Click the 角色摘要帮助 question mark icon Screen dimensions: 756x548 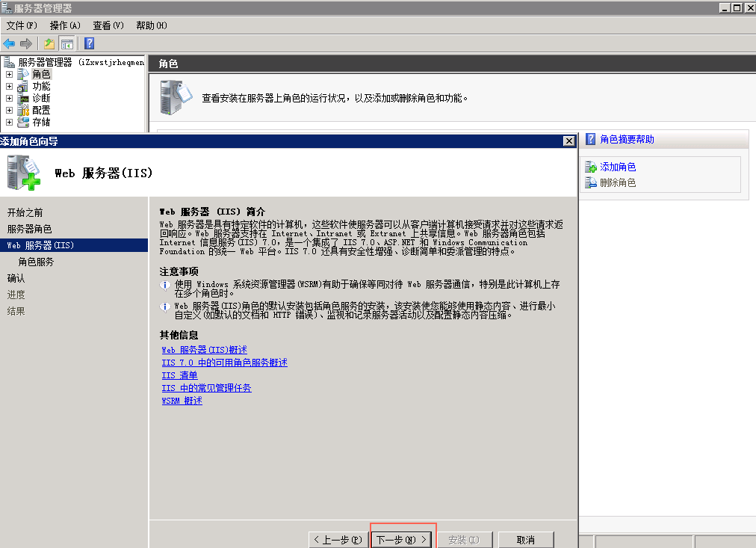(x=591, y=139)
